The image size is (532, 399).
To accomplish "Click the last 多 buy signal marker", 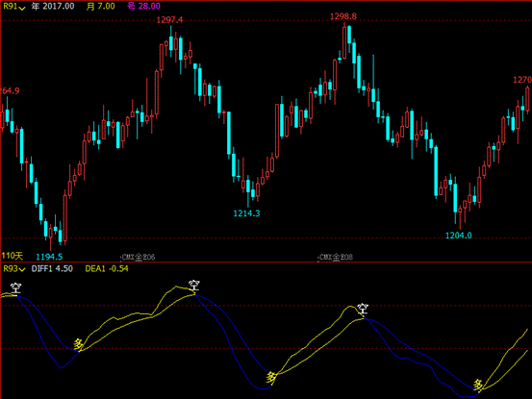I will click(478, 386).
